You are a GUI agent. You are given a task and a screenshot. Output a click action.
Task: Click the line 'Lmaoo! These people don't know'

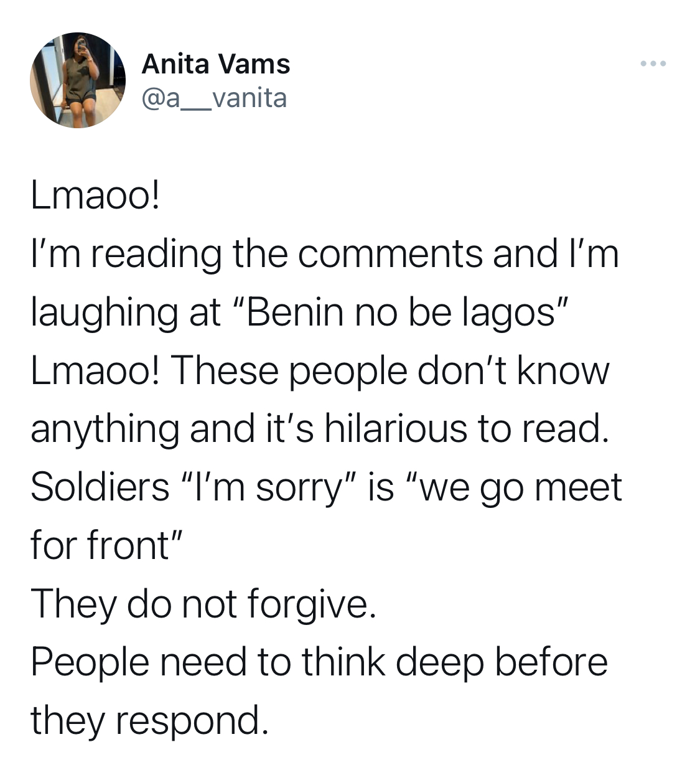click(320, 371)
